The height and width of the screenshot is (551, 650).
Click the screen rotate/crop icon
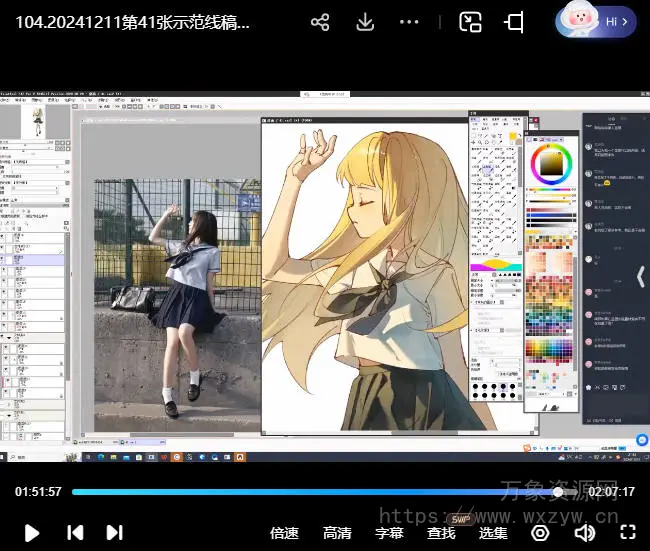514,22
